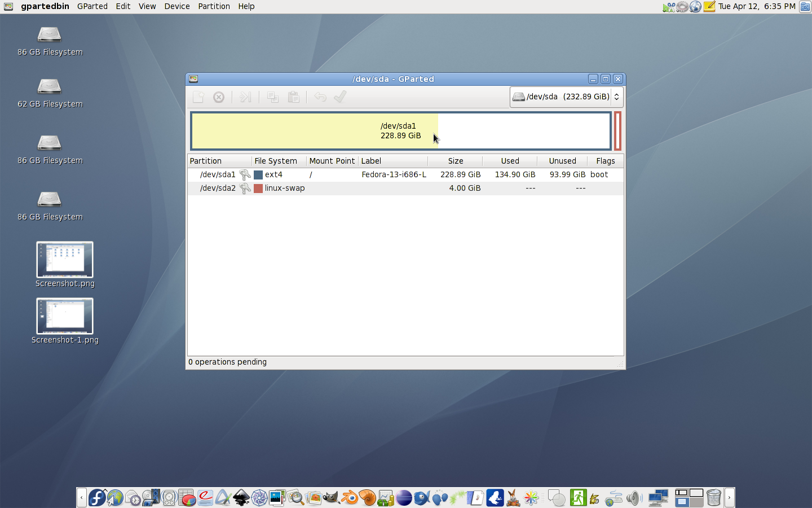Click the 134.90 GiB used value

click(515, 174)
